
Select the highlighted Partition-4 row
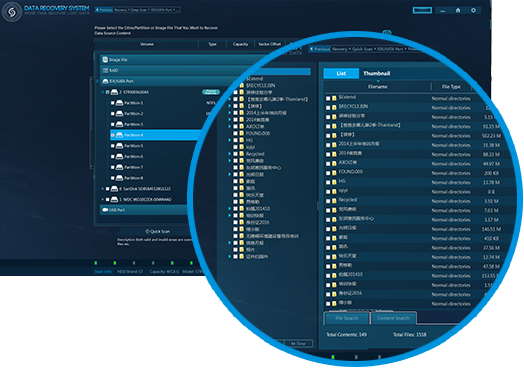pos(156,135)
